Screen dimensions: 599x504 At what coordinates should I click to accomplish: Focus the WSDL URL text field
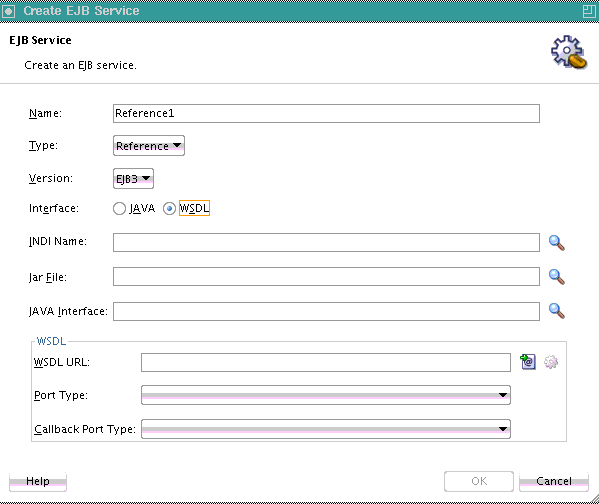coord(326,362)
